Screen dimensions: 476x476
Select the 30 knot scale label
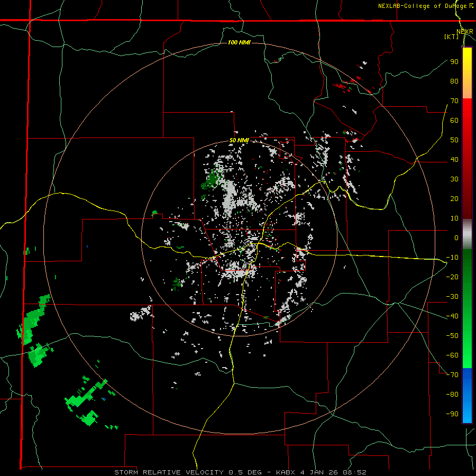[454, 179]
